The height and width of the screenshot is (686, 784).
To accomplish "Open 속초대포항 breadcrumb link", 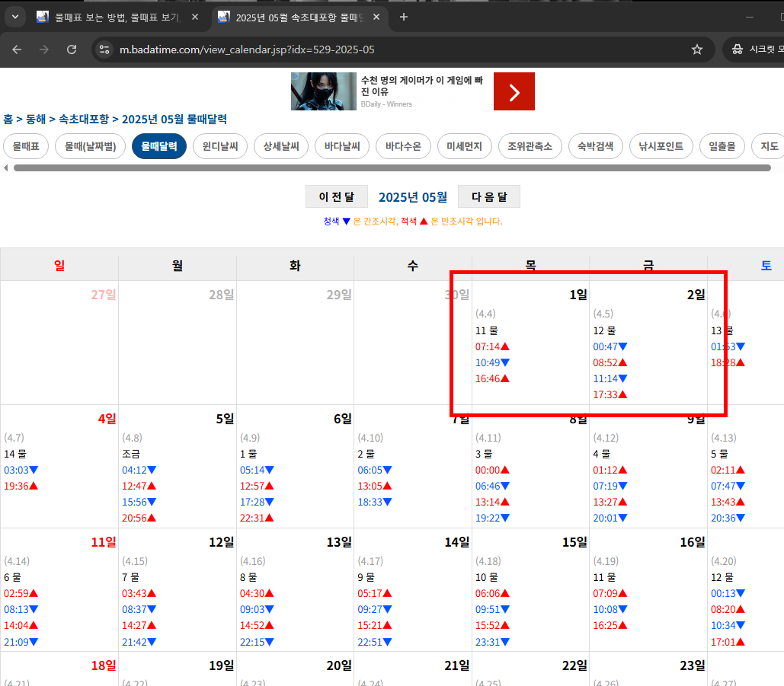I will 84,120.
